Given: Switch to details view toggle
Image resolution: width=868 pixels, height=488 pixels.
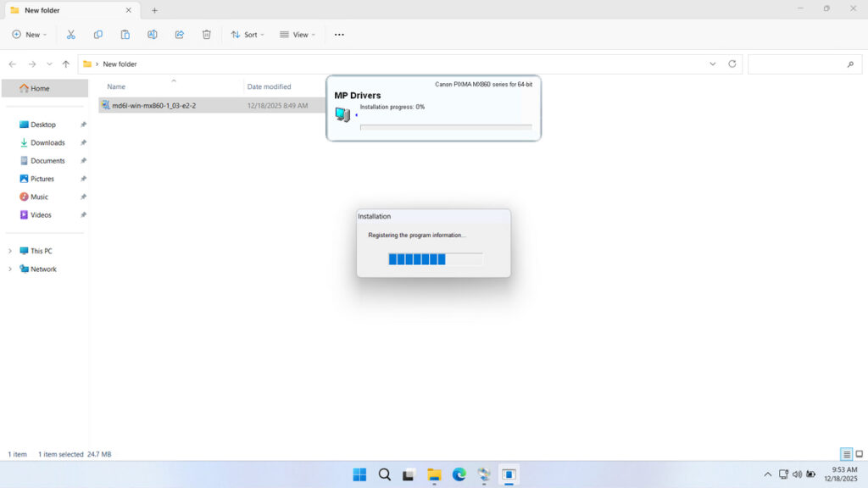Looking at the screenshot, I should tap(846, 454).
